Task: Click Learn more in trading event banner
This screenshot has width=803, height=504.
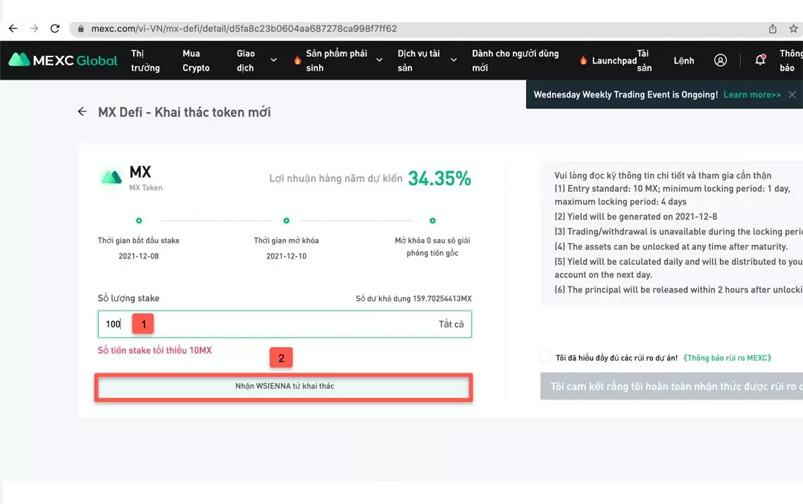Action: [x=752, y=95]
